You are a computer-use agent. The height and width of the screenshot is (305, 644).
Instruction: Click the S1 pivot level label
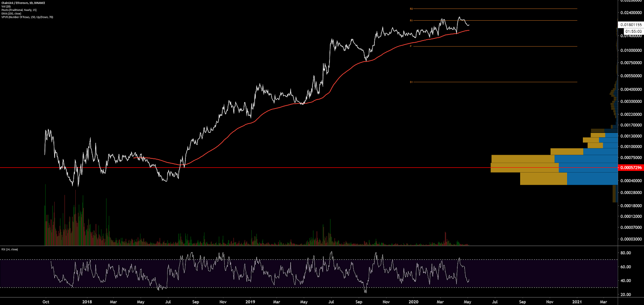[411, 82]
